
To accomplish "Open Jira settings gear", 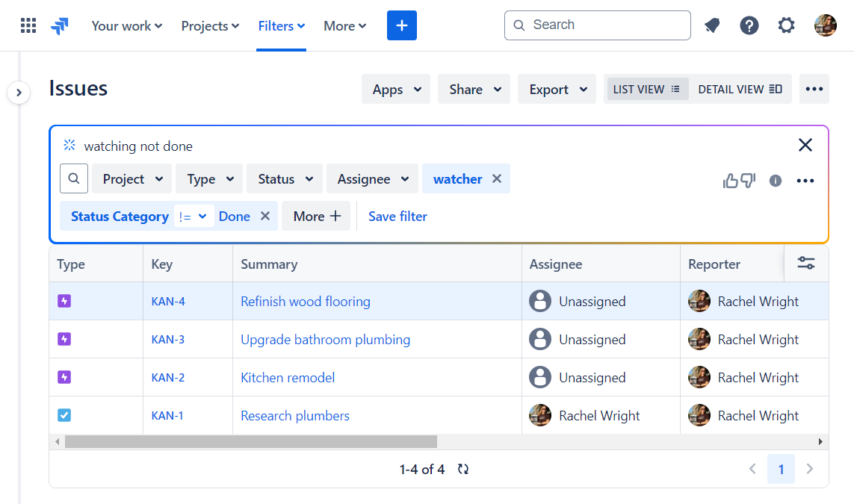I will tap(786, 25).
